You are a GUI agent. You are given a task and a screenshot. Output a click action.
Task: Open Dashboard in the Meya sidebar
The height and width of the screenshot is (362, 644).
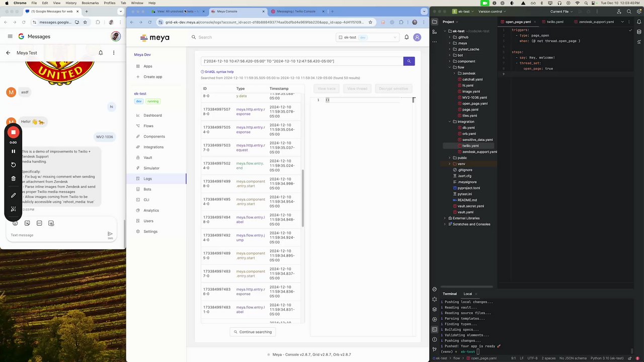[x=152, y=115]
